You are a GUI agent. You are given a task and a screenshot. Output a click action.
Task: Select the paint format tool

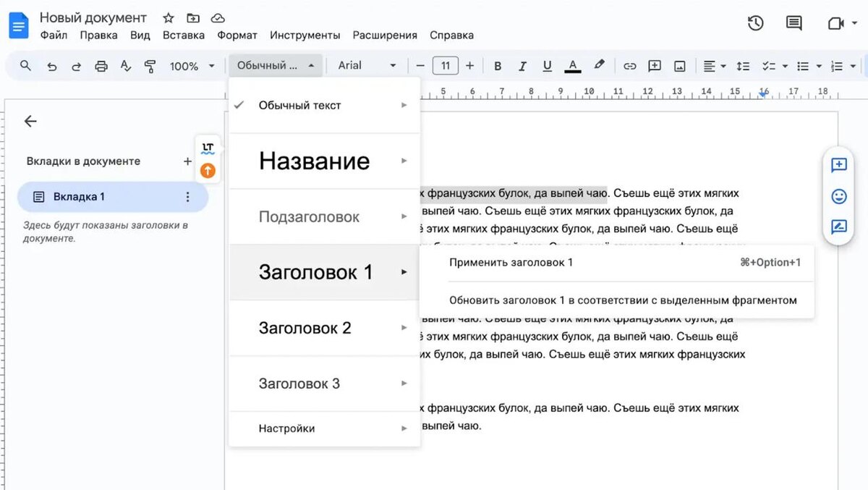[x=150, y=65]
